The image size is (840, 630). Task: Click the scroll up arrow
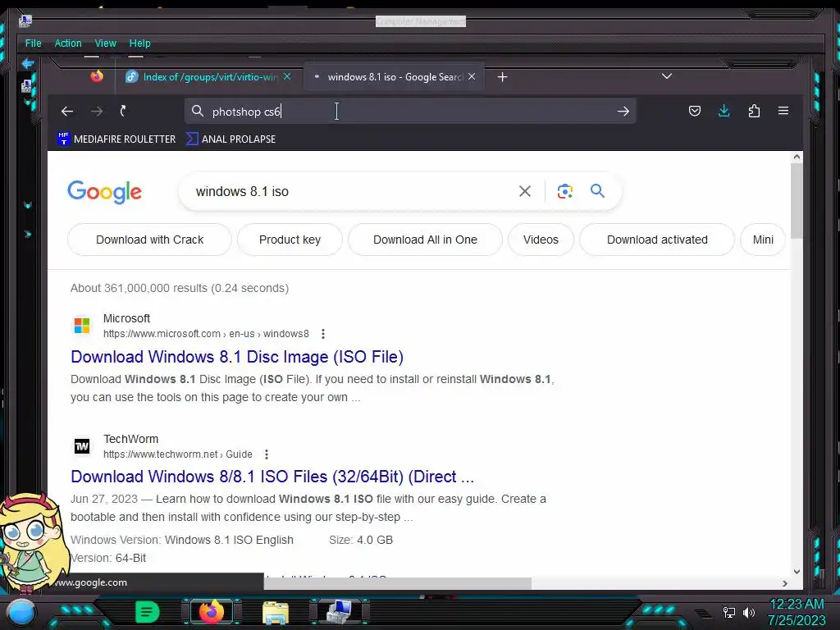[x=797, y=157]
